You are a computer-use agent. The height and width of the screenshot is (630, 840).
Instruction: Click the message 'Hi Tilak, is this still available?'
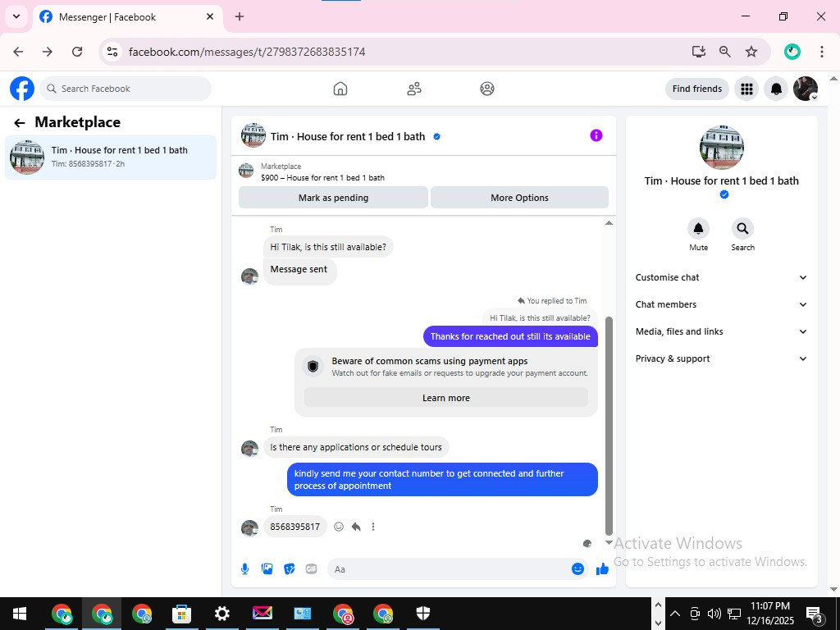(x=328, y=247)
